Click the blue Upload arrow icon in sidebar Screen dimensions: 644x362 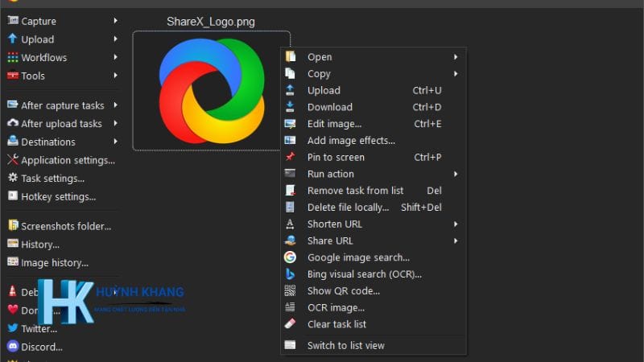[13, 39]
